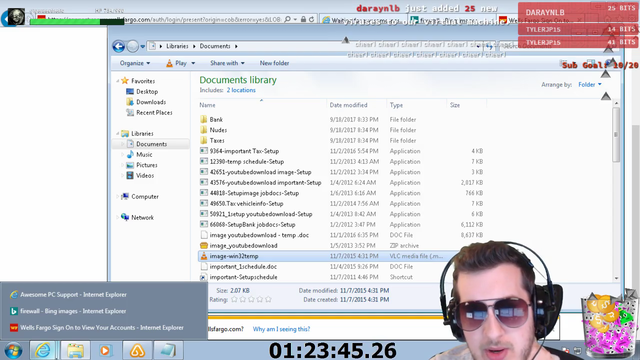Click the Explorer Back navigation arrow
Viewport: 640px width, 360px height.
click(119, 47)
